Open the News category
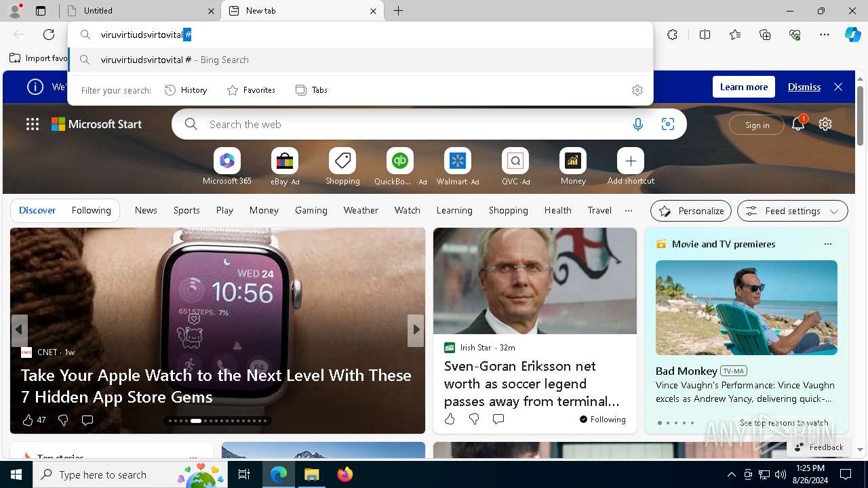868x488 pixels. pyautogui.click(x=146, y=210)
